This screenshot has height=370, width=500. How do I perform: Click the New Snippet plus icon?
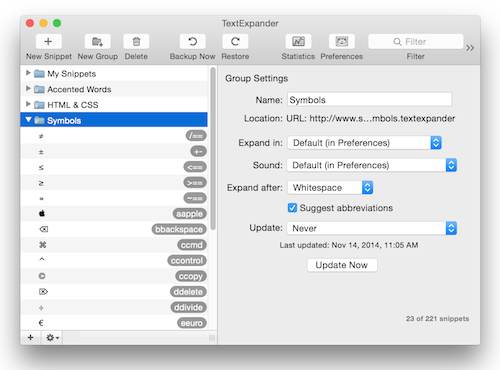49,42
